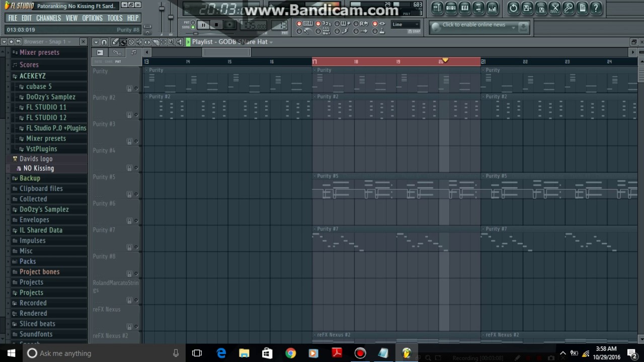
Task: Open the CHANNELS menu
Action: tap(49, 18)
